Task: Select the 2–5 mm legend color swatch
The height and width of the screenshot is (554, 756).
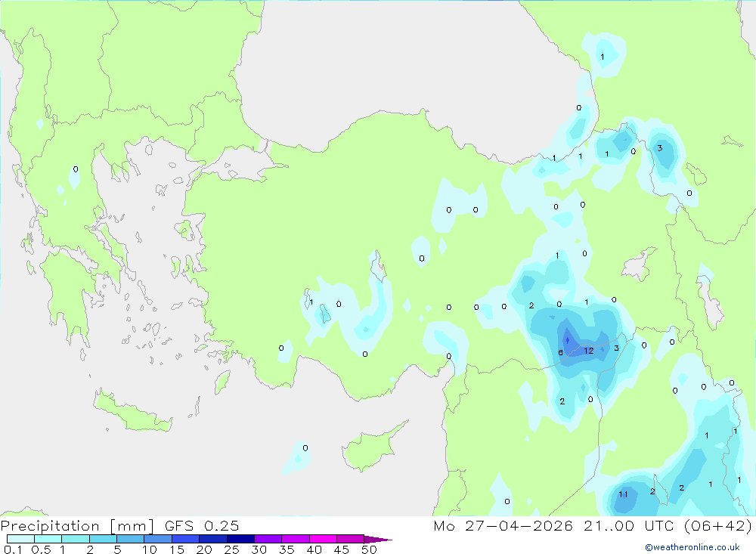Action: click(x=103, y=539)
